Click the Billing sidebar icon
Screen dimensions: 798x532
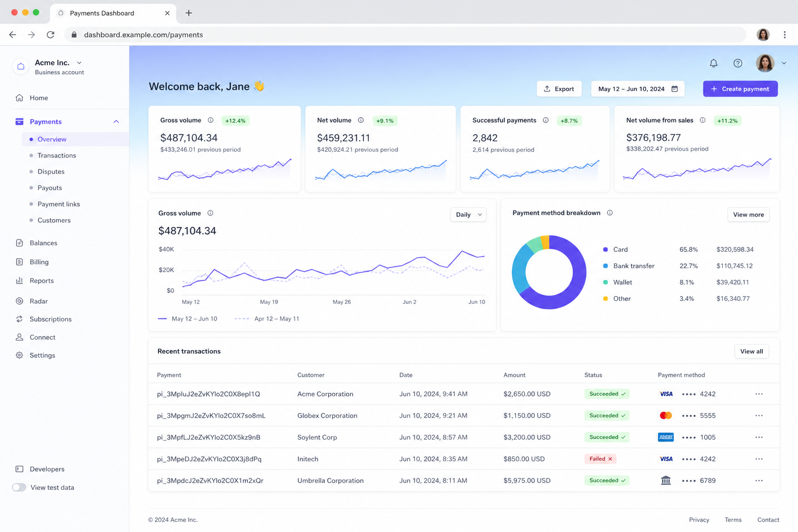pyautogui.click(x=19, y=262)
